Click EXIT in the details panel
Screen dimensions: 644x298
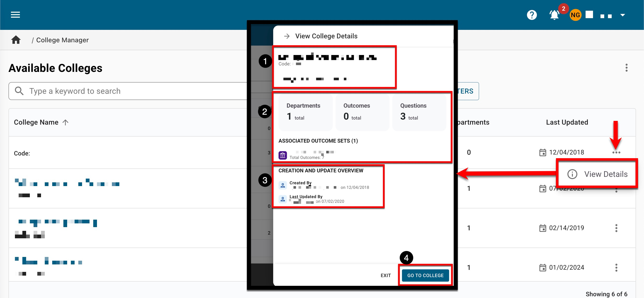(x=385, y=275)
